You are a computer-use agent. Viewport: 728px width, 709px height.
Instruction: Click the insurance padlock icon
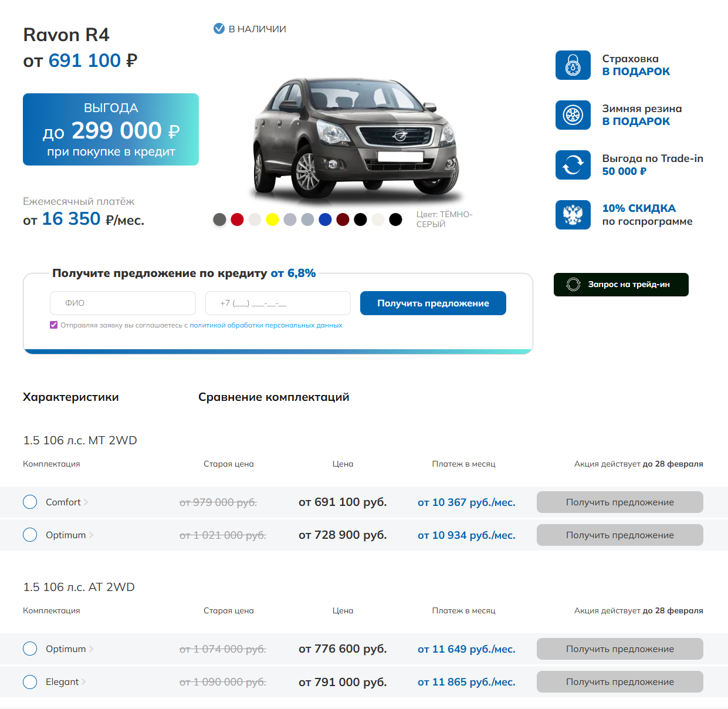pos(573,65)
